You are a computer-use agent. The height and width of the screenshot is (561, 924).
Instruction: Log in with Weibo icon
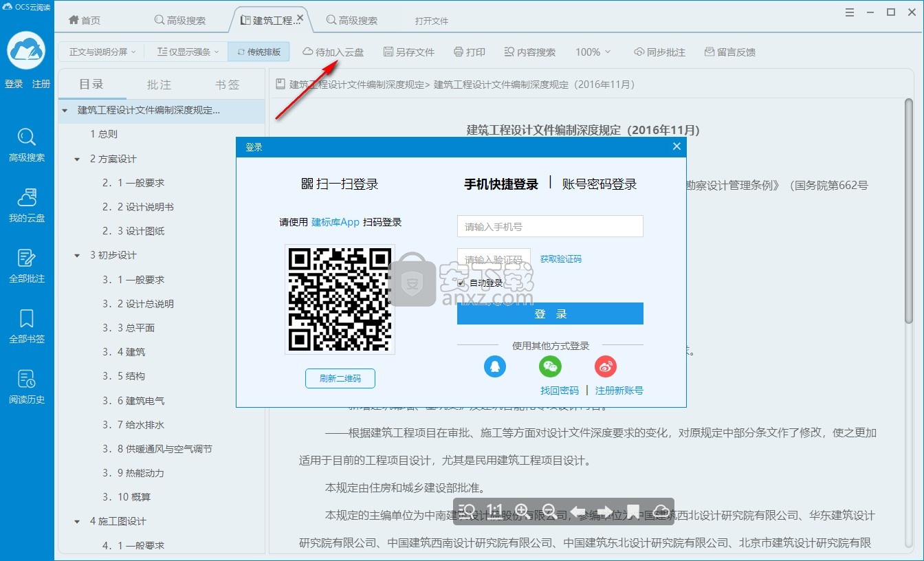[606, 366]
